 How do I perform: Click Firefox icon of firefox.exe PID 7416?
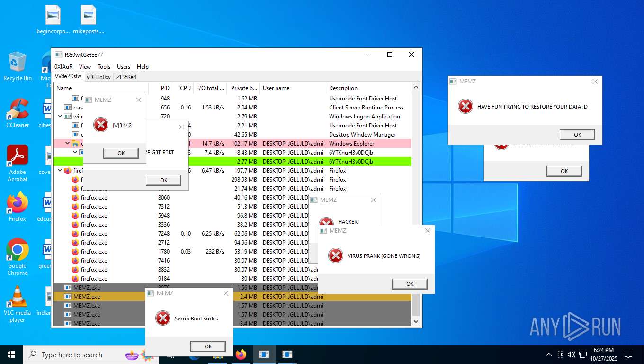coord(75,261)
